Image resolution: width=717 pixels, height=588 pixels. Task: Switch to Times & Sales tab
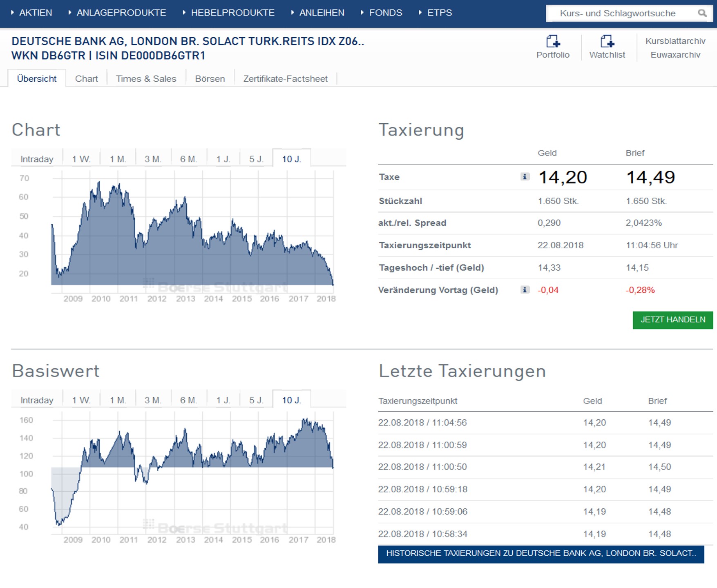[x=146, y=79]
